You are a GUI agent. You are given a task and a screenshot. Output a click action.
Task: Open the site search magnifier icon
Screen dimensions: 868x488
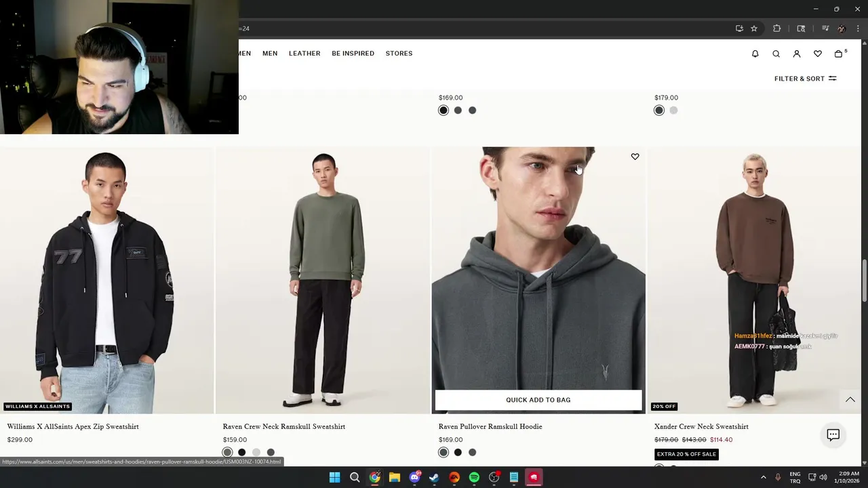tap(776, 54)
